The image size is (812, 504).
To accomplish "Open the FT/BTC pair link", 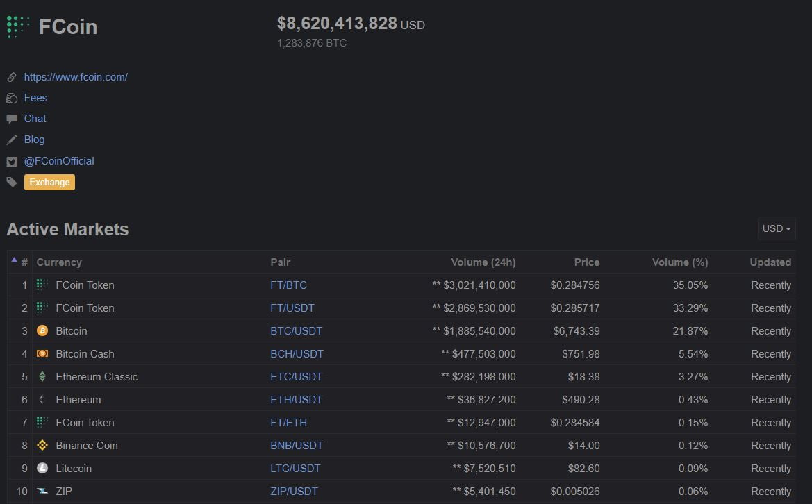I will pyautogui.click(x=288, y=285).
